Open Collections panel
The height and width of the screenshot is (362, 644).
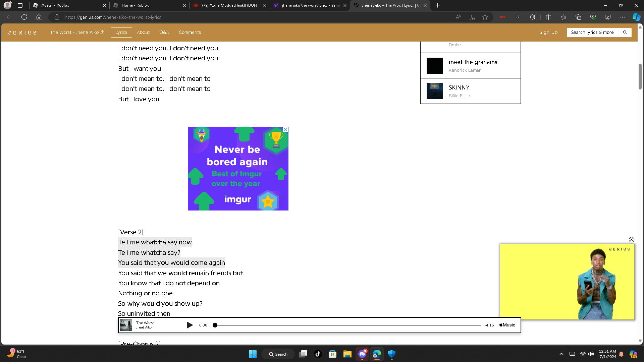[x=578, y=17]
